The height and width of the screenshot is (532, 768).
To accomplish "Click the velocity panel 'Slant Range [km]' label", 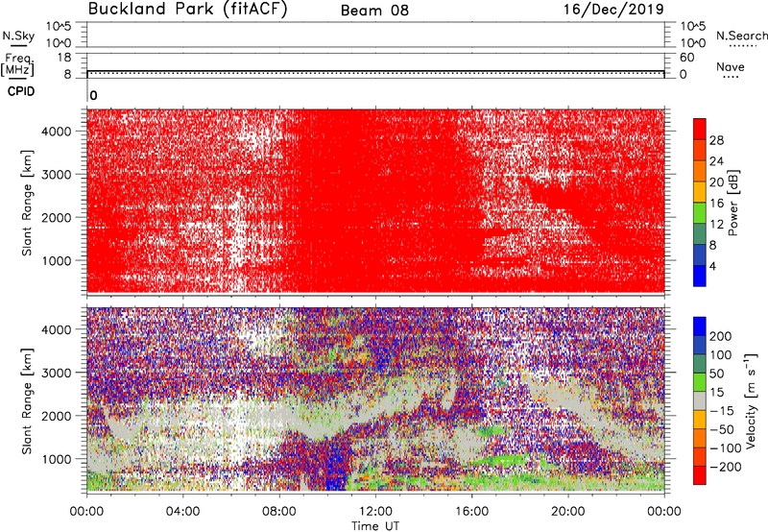I will (27, 400).
